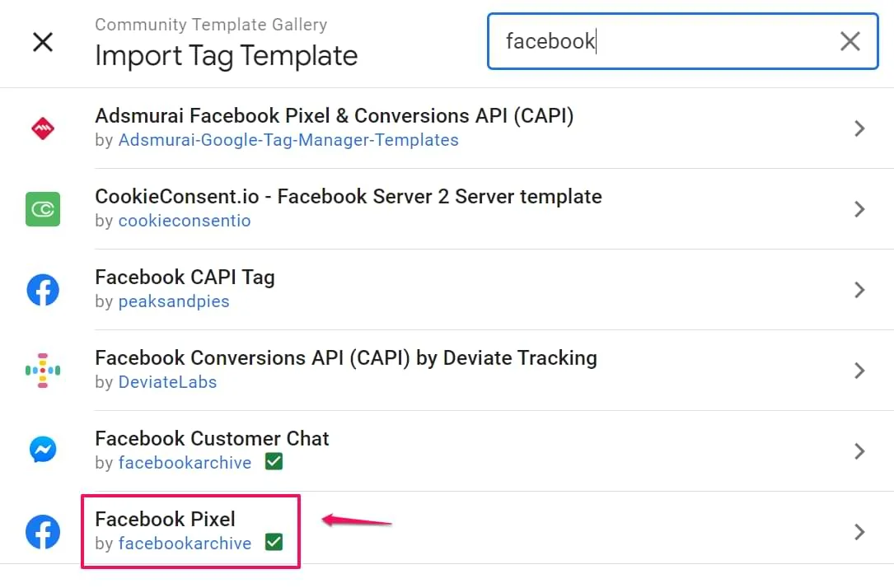Viewport: 894px width, 588px height.
Task: Open the Adsmurai-Google-Tag-Manager-Templates author link
Action: [288, 140]
